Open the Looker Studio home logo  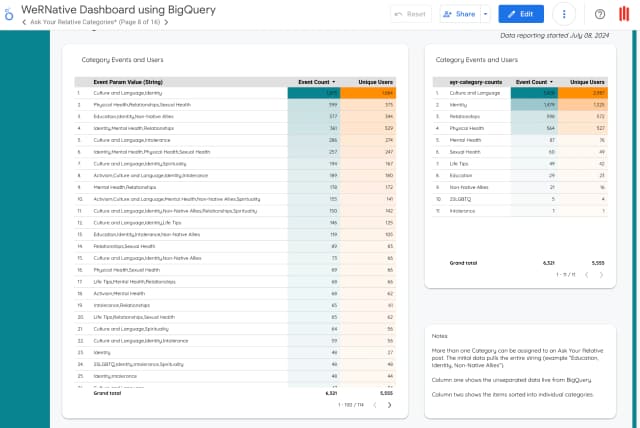[x=9, y=15]
